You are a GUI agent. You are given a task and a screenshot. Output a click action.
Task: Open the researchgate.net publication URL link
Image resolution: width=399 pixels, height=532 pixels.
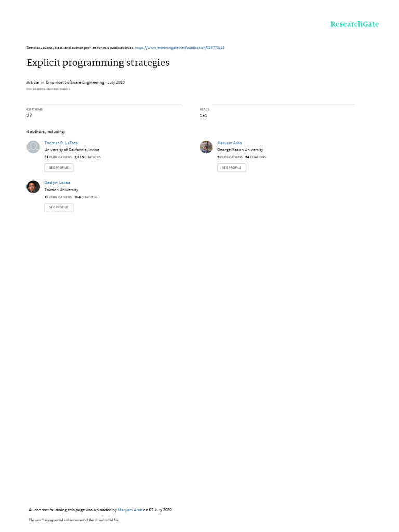pos(179,48)
